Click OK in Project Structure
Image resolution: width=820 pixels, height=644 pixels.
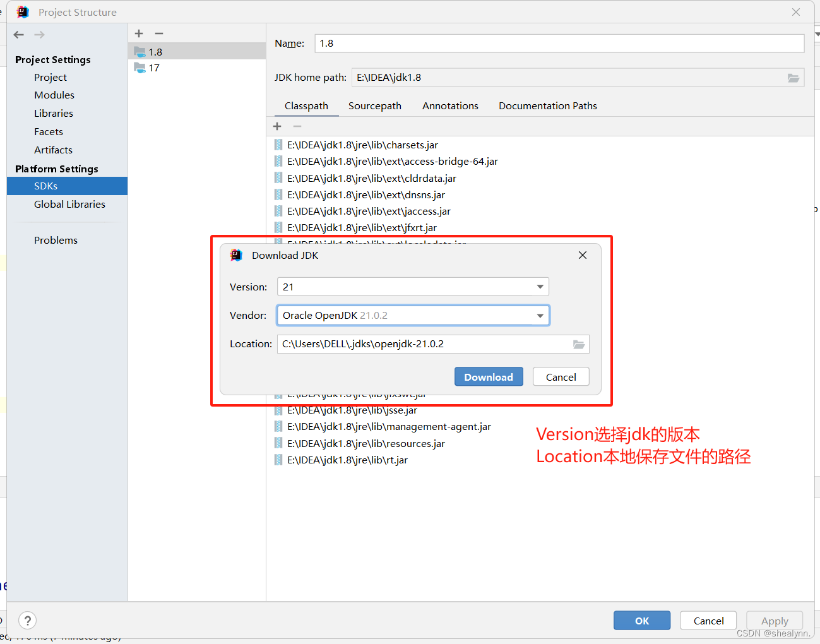642,621
